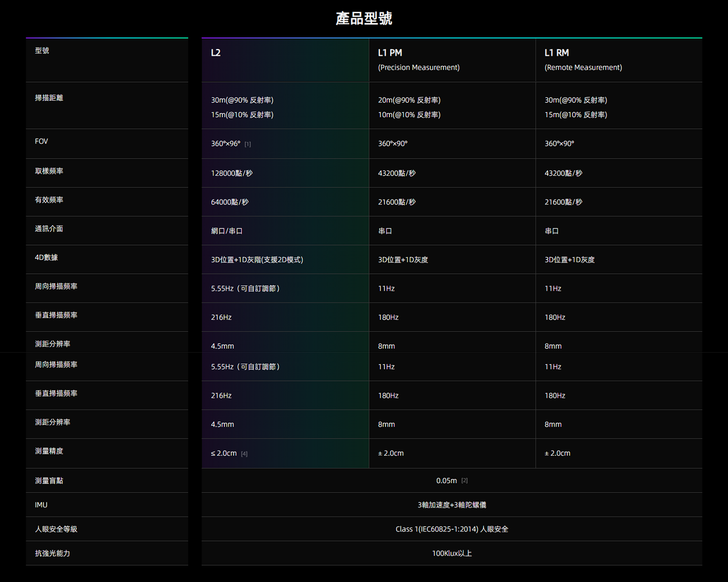
Task: Click the 3軸加速度+3軸陀螺儀 IMU value
Action: (x=452, y=505)
